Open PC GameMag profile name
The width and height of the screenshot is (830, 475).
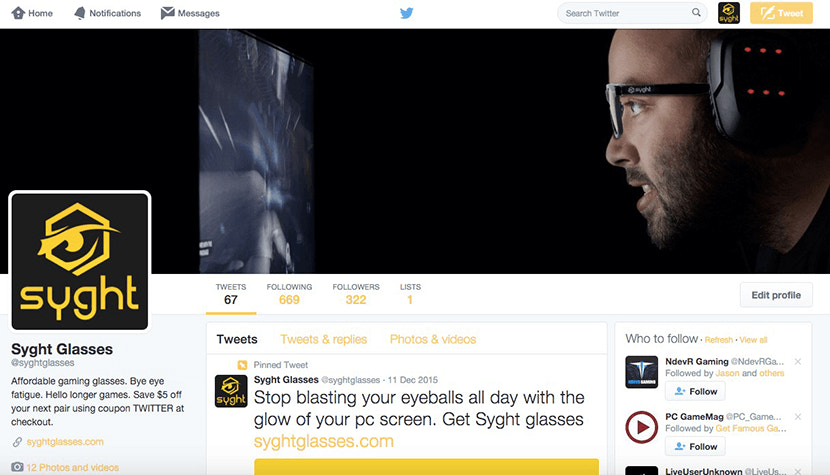pyautogui.click(x=694, y=416)
